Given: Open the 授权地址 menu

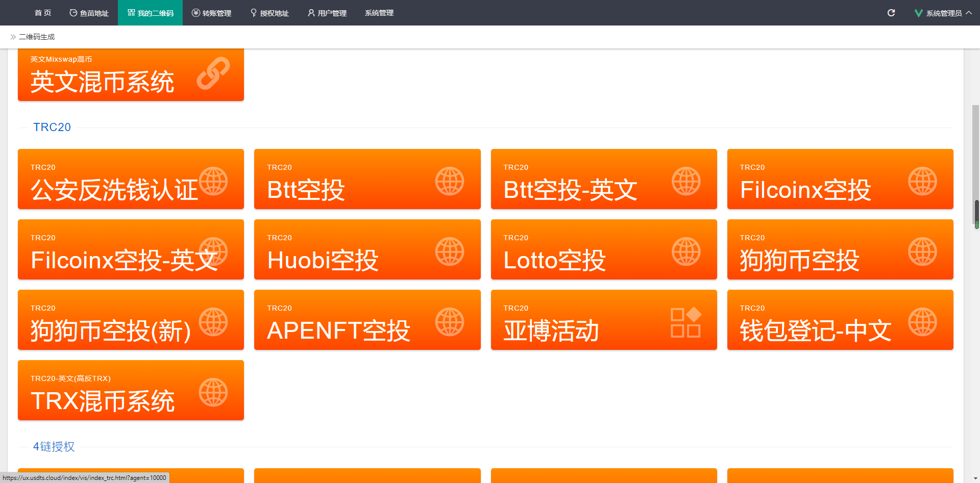Looking at the screenshot, I should coord(269,13).
